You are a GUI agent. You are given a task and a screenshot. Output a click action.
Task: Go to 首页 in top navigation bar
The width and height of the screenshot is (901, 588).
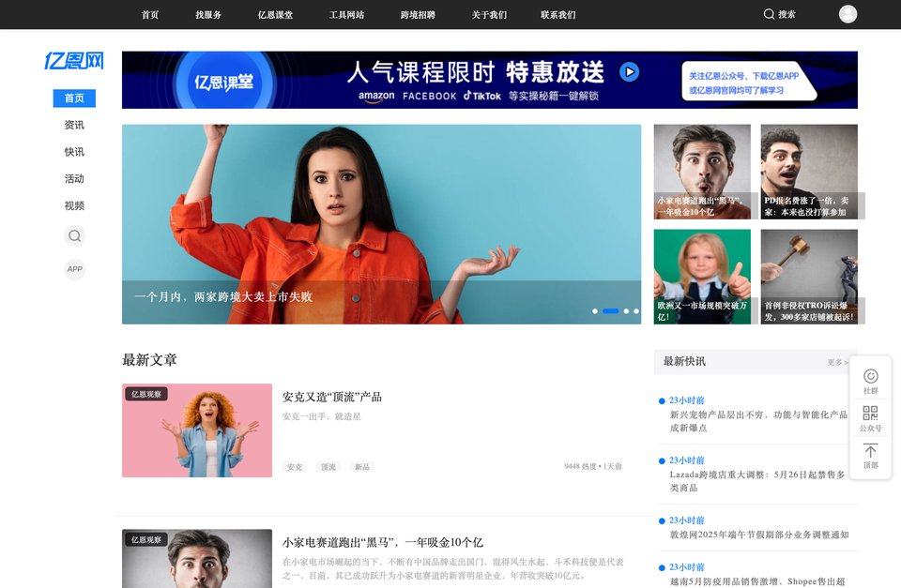tap(150, 15)
